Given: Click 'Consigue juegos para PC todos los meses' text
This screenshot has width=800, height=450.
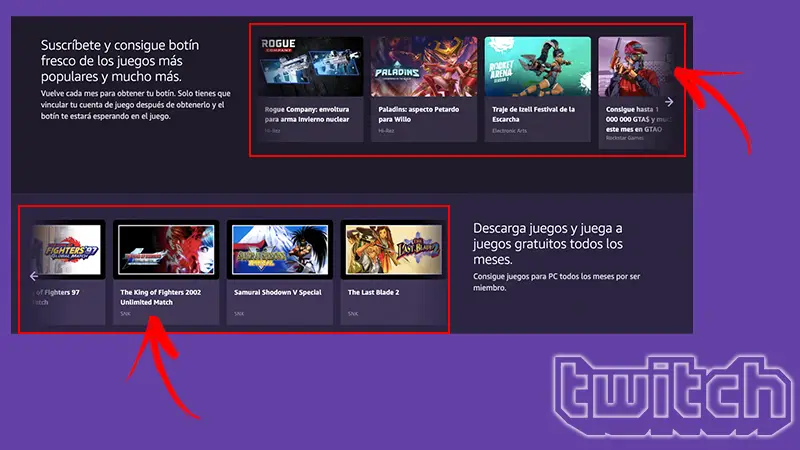Looking at the screenshot, I should click(x=556, y=282).
